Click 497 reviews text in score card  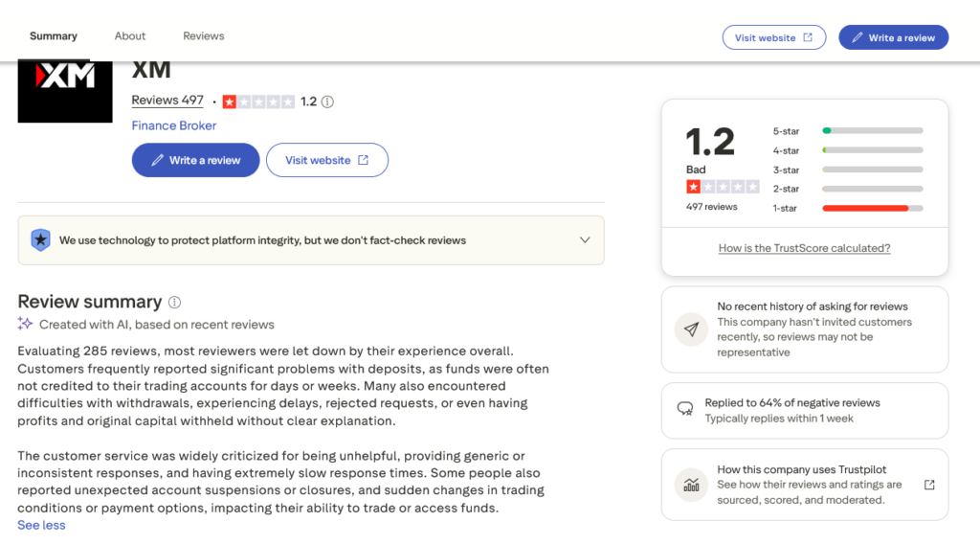[712, 207]
